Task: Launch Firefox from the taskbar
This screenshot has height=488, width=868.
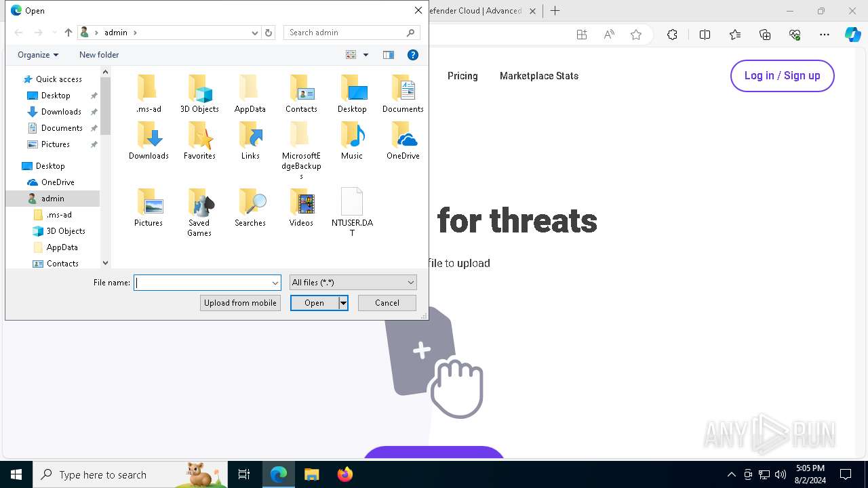Action: [x=344, y=474]
